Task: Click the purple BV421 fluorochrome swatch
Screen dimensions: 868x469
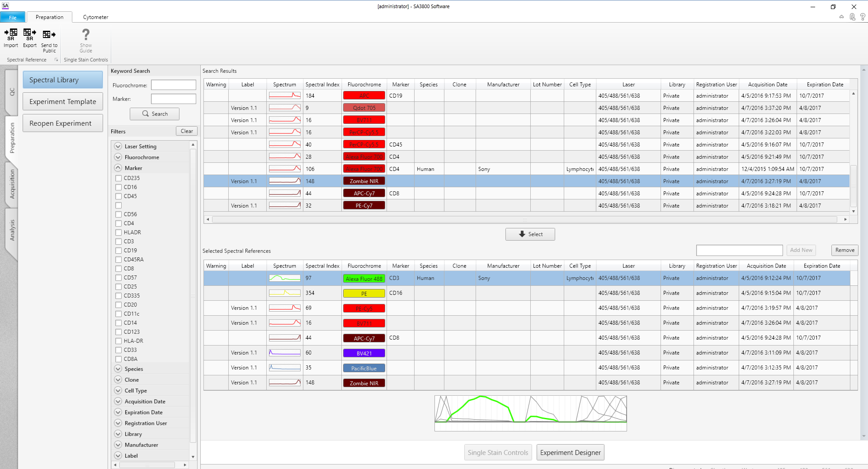Action: coord(364,353)
